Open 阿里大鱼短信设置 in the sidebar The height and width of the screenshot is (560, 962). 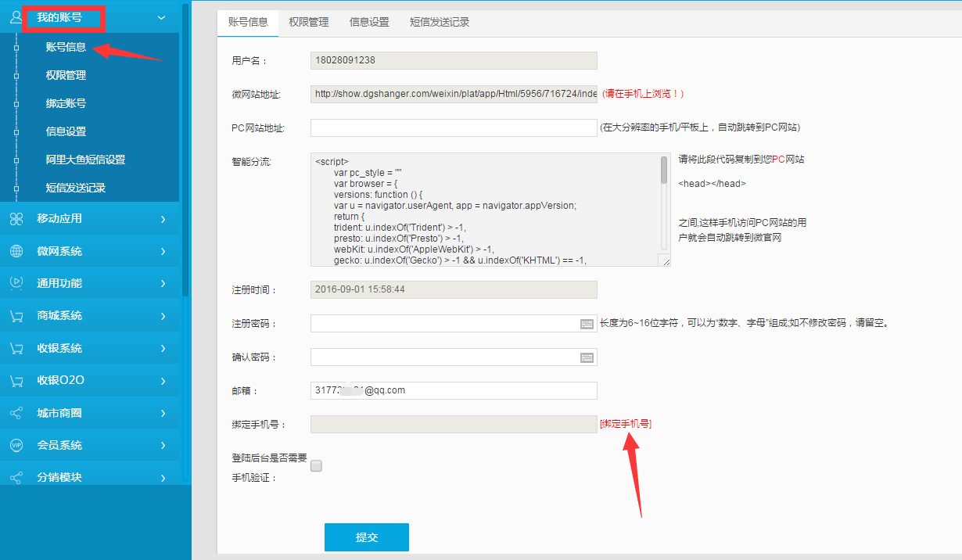click(85, 160)
